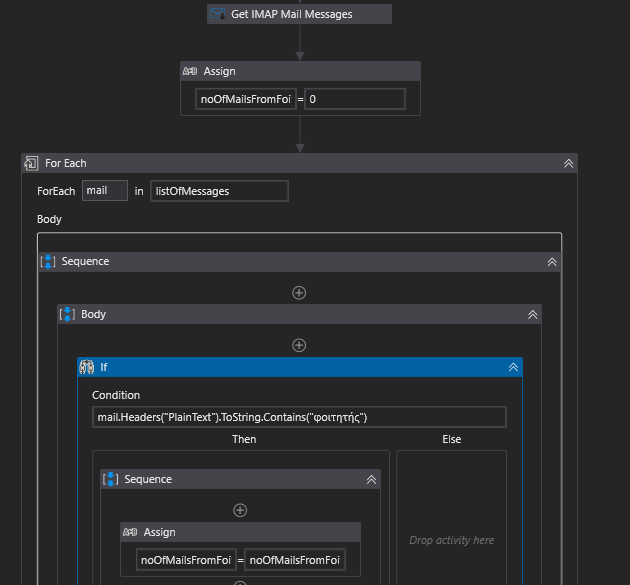Edit the If Condition expression field
This screenshot has height=585, width=630.
pos(299,417)
